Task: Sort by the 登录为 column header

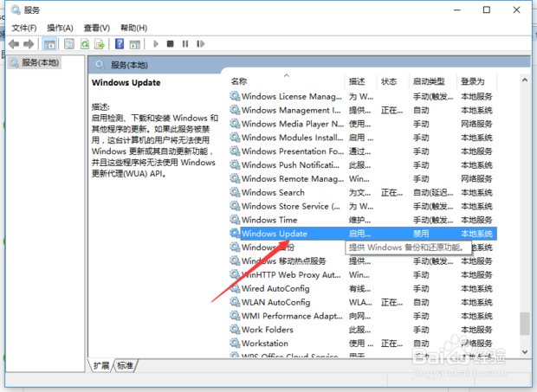Action: click(473, 81)
